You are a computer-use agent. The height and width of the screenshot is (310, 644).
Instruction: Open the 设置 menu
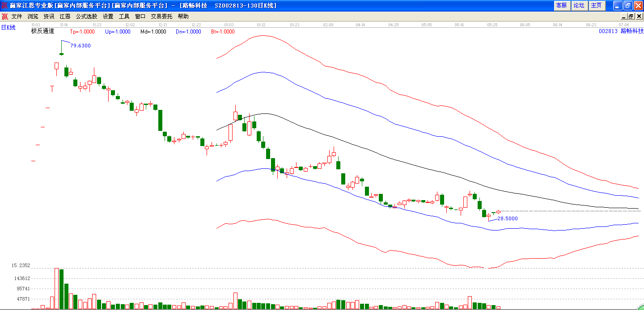click(108, 17)
